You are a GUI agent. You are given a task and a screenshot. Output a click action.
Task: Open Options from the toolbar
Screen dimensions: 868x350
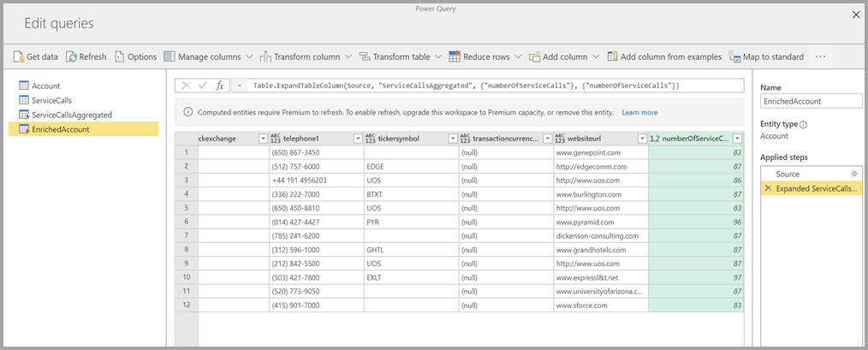tap(120, 56)
